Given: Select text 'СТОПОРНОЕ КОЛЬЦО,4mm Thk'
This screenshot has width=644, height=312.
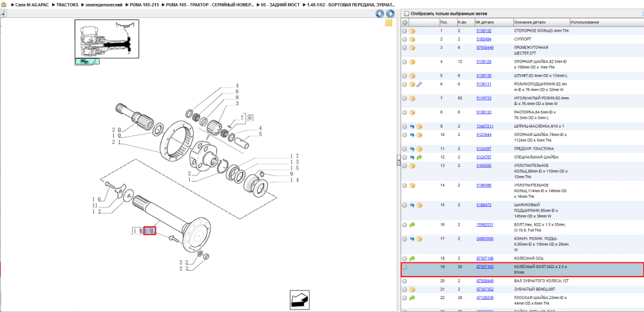Looking at the screenshot, I should point(542,31).
